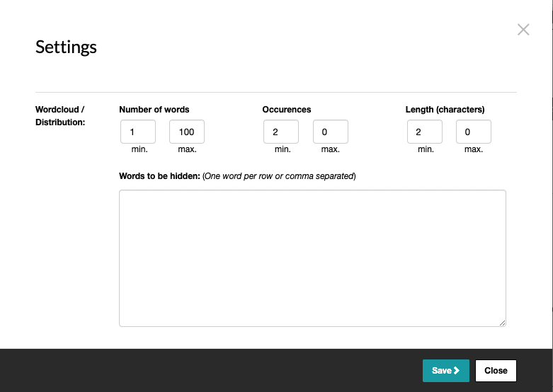Select the Occurences min. input

(281, 132)
